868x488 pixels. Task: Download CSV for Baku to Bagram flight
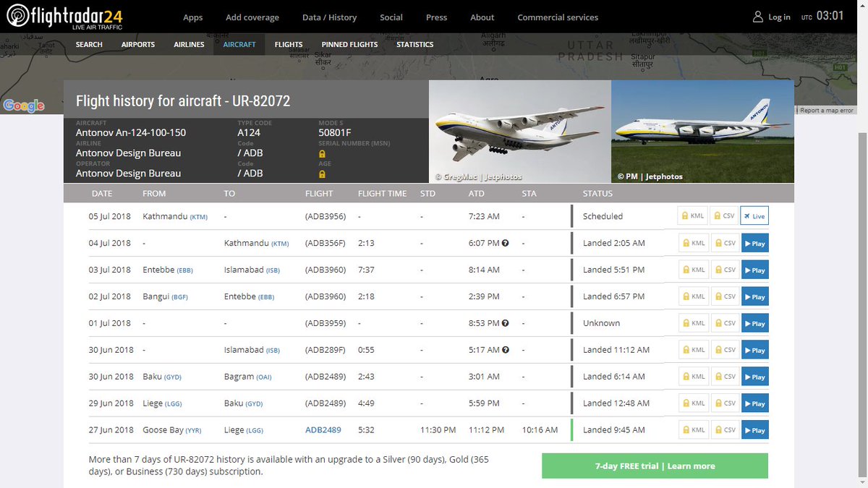tap(724, 377)
